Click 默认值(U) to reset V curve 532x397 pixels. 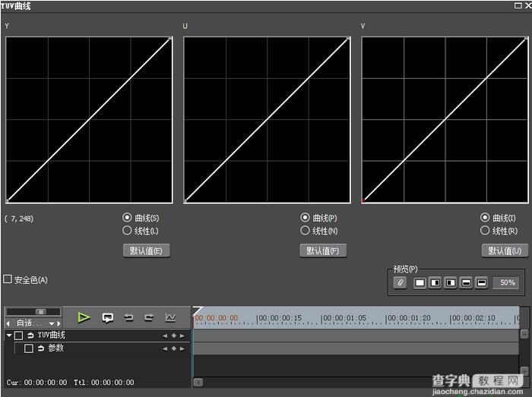[x=505, y=250]
